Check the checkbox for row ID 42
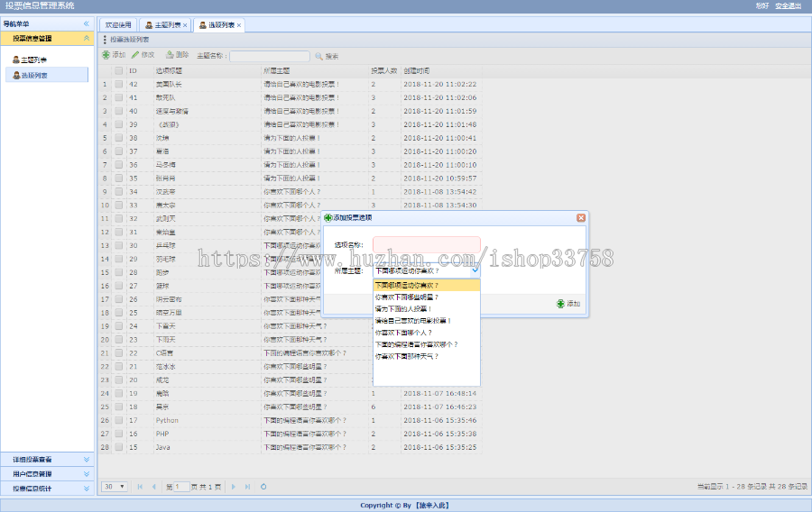Viewport: 812px width, 512px height. click(118, 85)
